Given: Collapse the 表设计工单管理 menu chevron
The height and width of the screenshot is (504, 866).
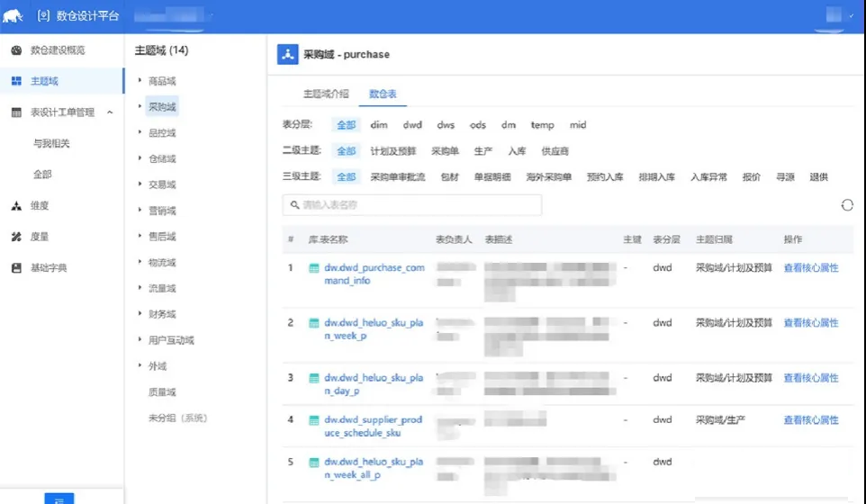Looking at the screenshot, I should point(110,112).
